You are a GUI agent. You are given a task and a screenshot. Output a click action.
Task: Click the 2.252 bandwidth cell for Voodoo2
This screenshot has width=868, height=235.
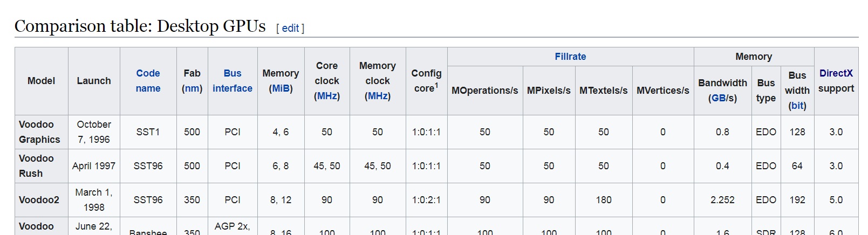coord(722,200)
